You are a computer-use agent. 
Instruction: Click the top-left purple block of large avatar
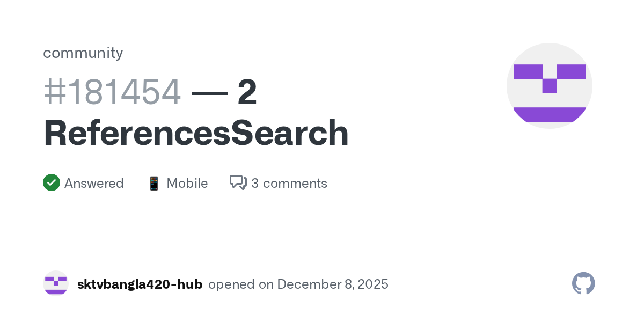[528, 71]
